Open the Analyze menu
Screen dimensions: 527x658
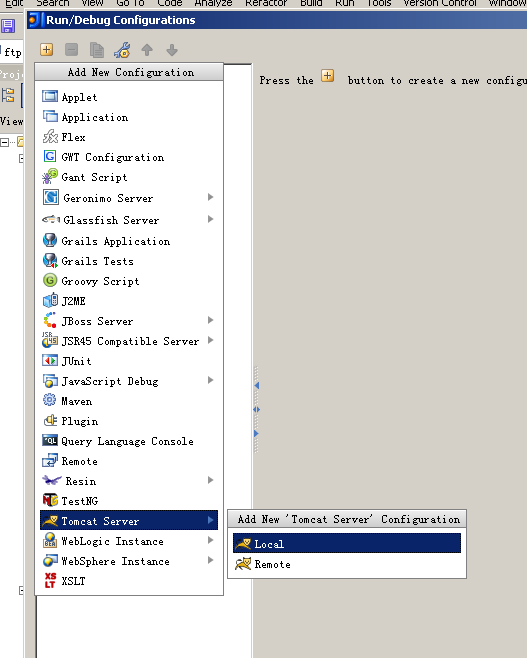pyautogui.click(x=213, y=3)
